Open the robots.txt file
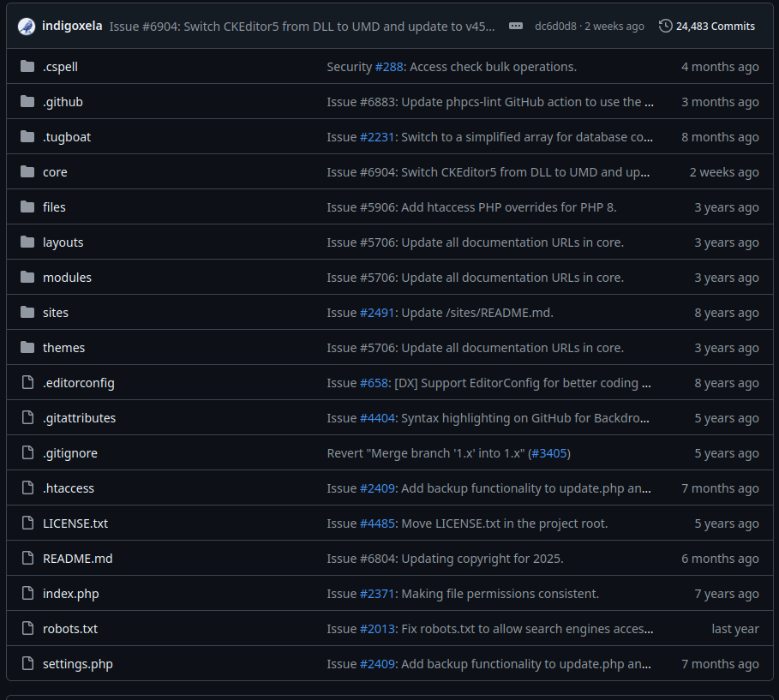Viewport: 779px width, 700px height. (69, 629)
